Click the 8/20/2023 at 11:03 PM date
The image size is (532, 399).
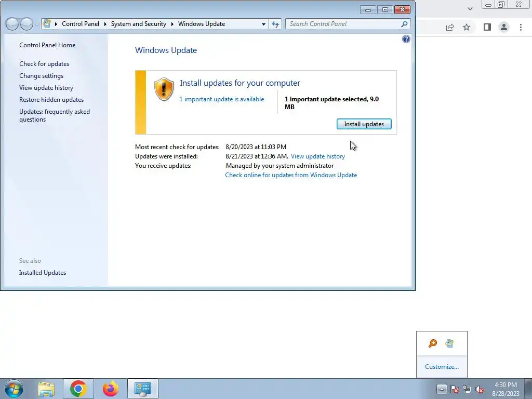click(256, 147)
